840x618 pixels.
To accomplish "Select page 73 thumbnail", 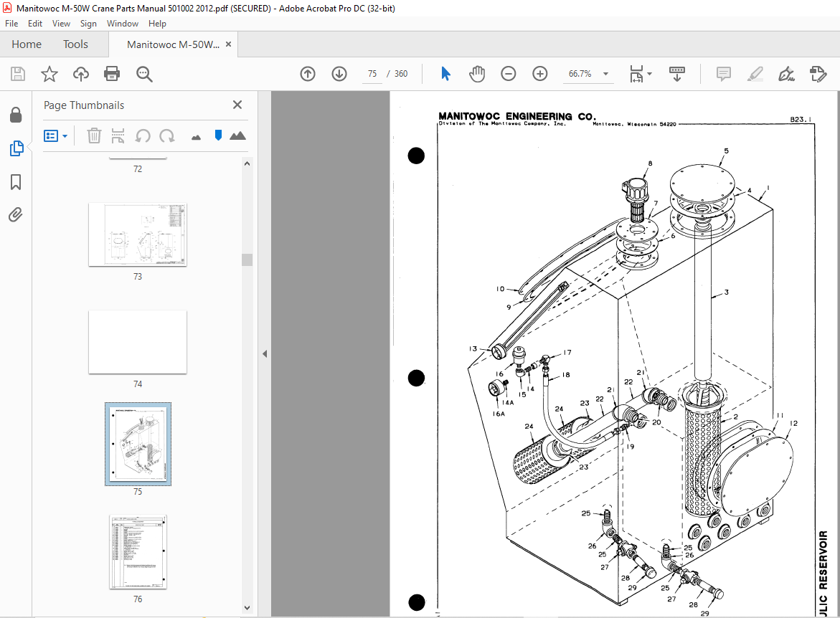I will pos(138,234).
